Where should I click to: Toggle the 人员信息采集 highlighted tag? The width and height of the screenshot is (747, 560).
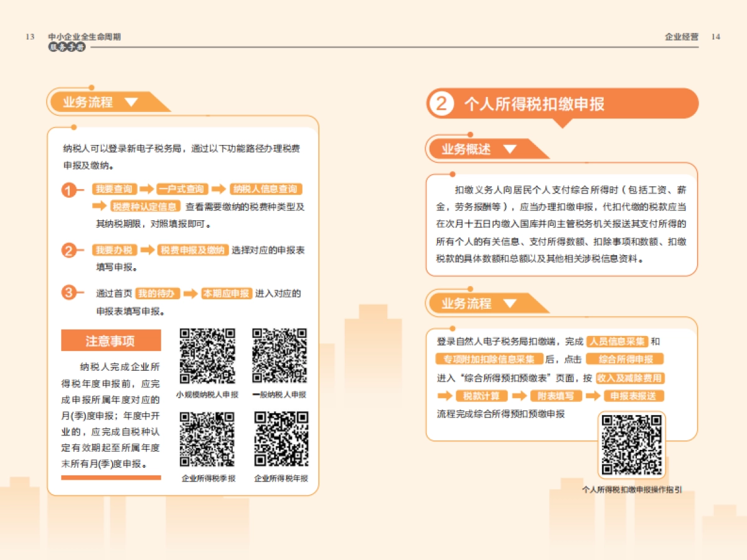(x=619, y=341)
